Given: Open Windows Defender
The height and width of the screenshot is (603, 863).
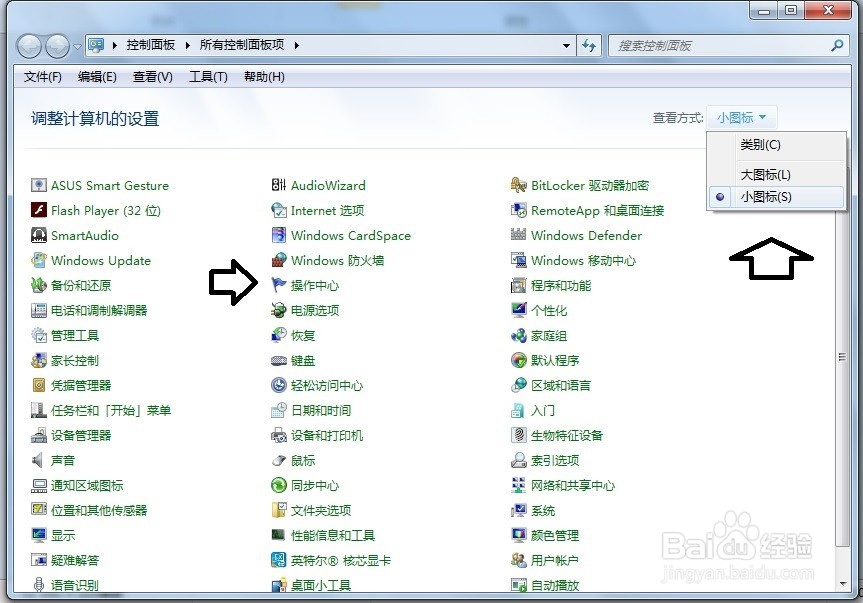Looking at the screenshot, I should point(586,235).
